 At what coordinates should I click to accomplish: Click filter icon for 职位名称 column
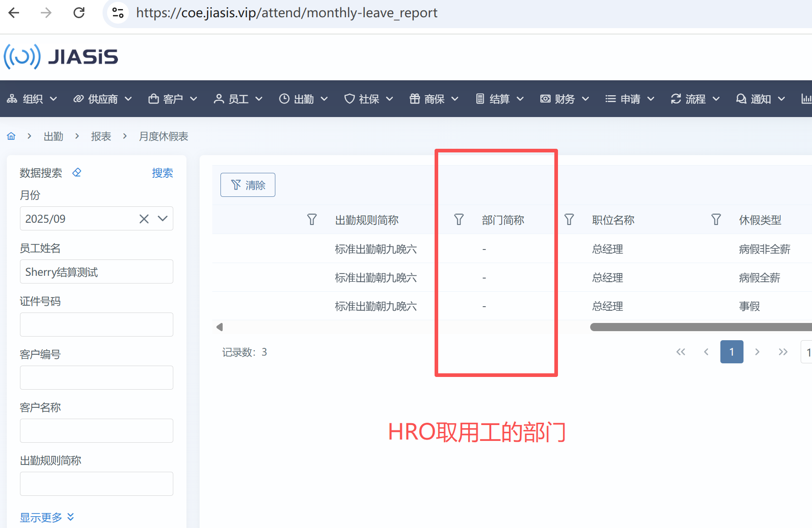(569, 220)
